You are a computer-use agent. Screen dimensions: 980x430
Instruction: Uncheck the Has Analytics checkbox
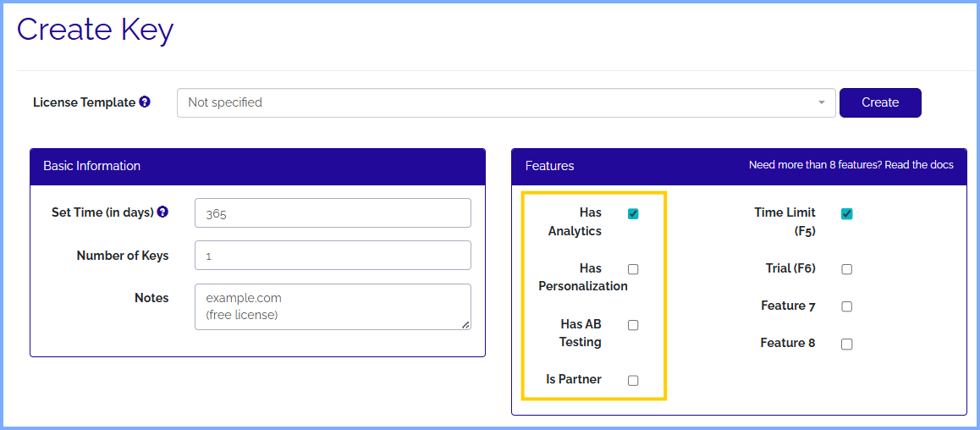coord(633,214)
